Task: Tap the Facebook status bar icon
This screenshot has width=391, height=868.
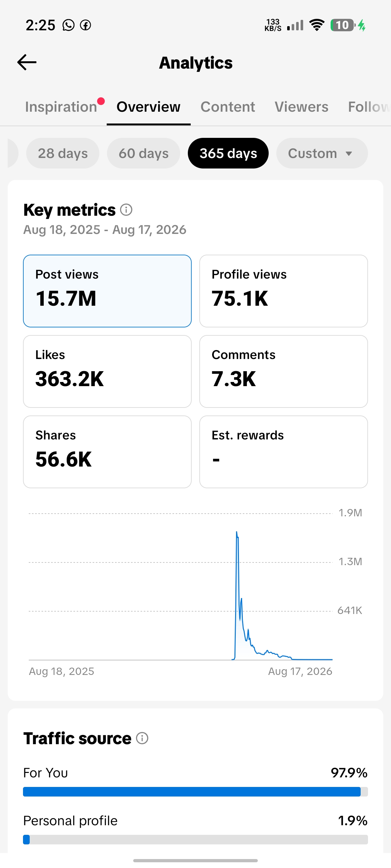Action: (85, 25)
